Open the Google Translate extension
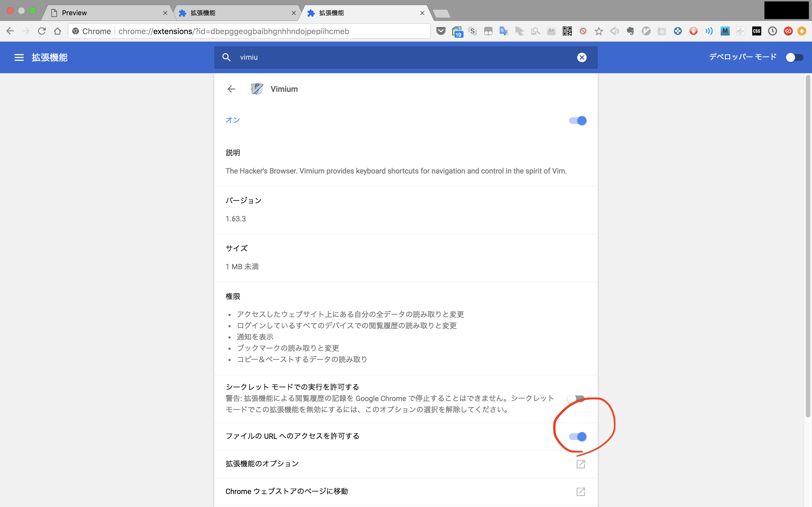This screenshot has height=507, width=812. (x=504, y=31)
